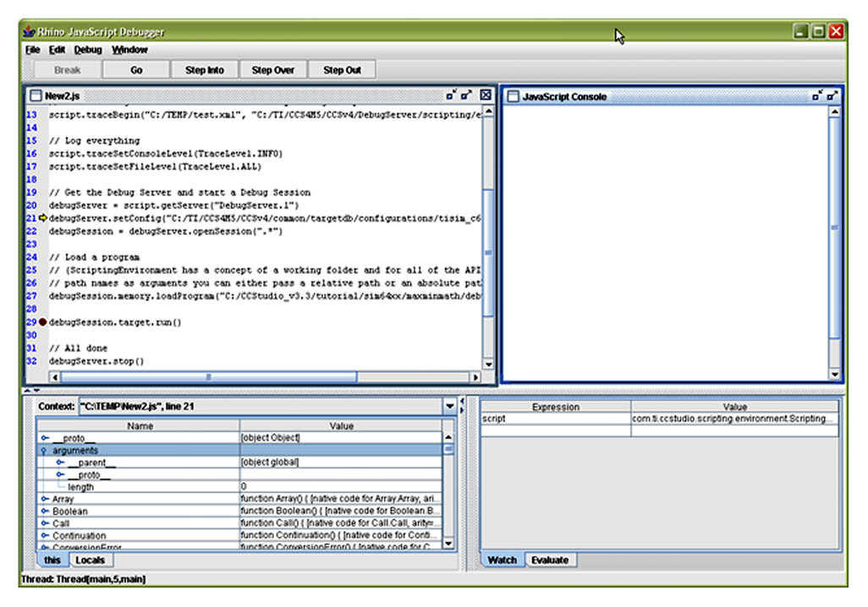Switch to the Locals tab
This screenshot has height=607, width=868.
[91, 560]
